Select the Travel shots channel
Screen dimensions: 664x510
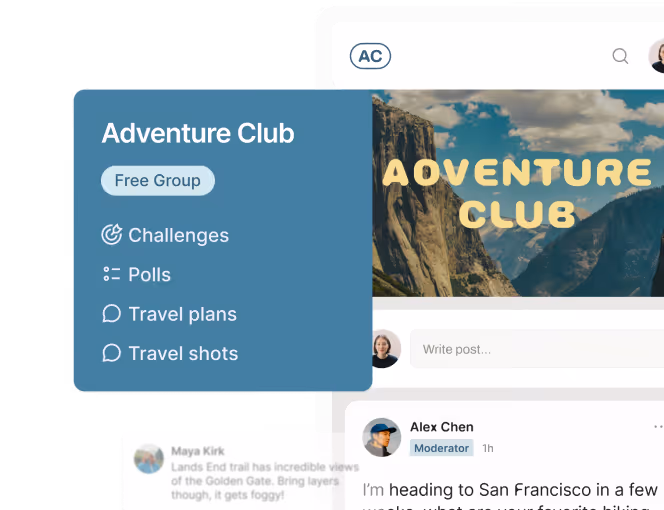183,353
